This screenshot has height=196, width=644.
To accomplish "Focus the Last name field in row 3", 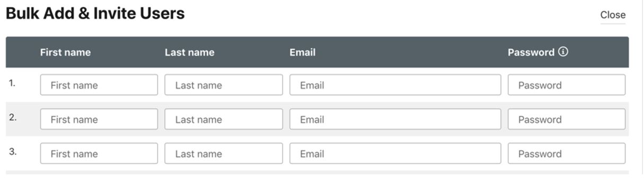I will point(224,154).
